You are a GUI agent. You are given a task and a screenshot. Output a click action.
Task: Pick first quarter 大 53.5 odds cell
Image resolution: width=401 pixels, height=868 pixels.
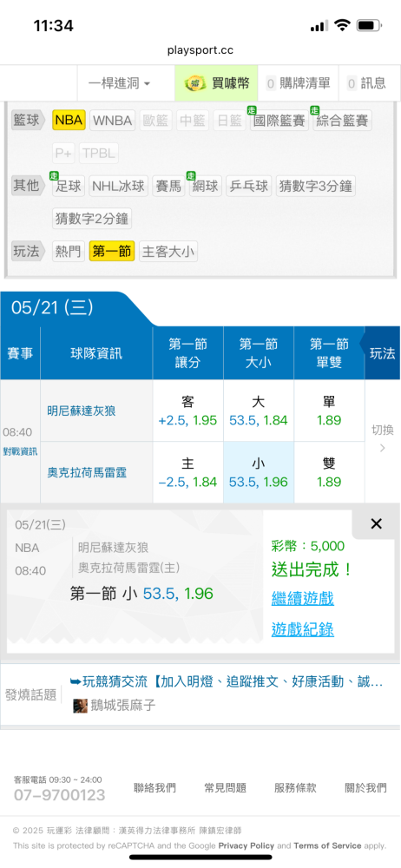[x=259, y=411]
